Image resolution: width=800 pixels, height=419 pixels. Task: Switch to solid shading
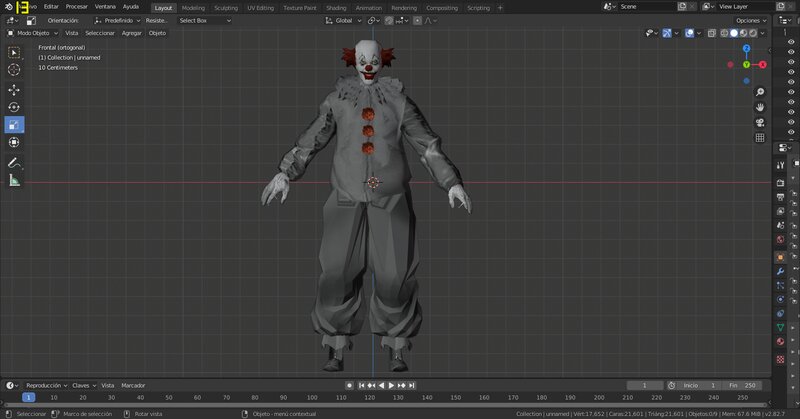(x=734, y=33)
